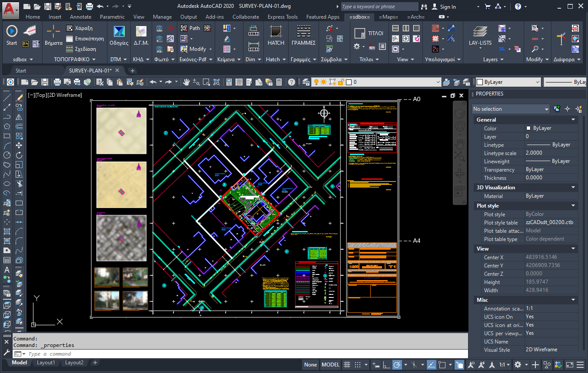Switch to the Layout1 tab

click(x=46, y=363)
